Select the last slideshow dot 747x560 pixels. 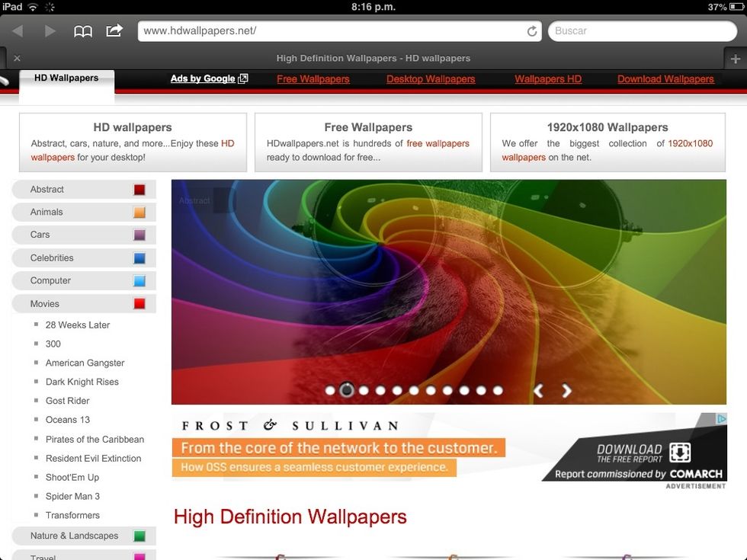[498, 391]
